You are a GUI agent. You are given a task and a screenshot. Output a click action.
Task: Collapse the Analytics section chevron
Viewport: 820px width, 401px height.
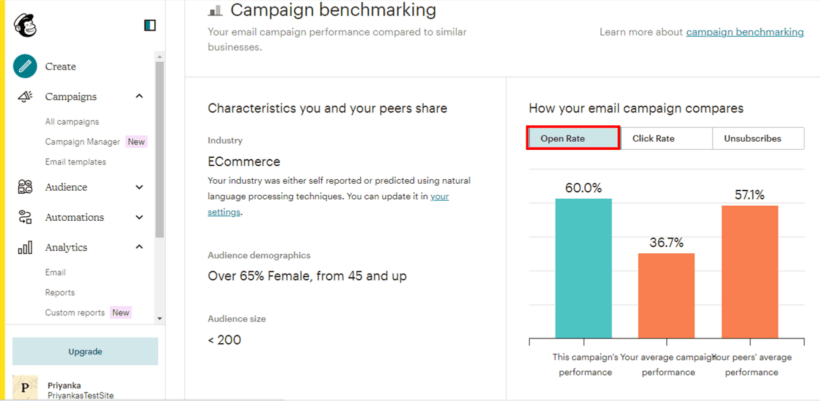[x=139, y=247]
